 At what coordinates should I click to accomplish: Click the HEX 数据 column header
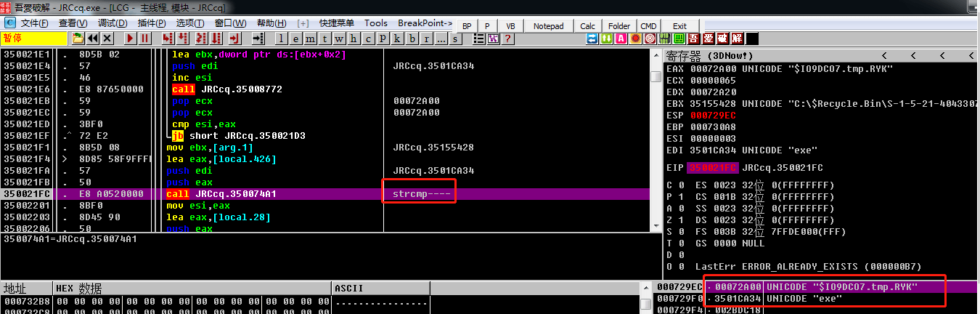[192, 289]
